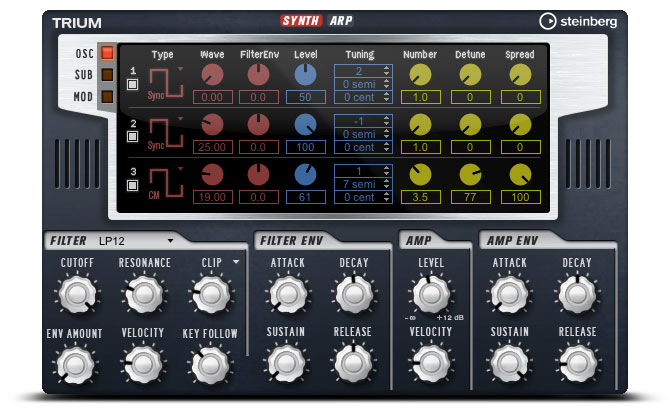Click oscillator 3 FilterEnv knob
Screen dimensions: 670x416
click(x=259, y=175)
